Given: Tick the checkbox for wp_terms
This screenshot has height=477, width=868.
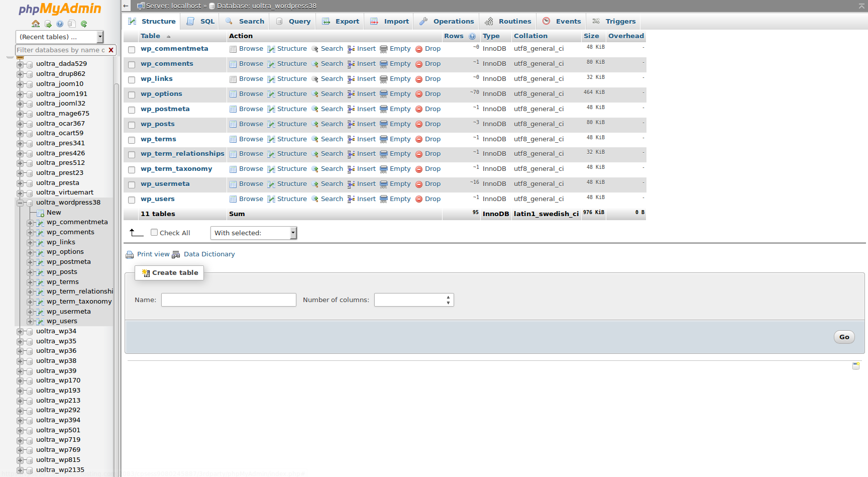Looking at the screenshot, I should [132, 140].
